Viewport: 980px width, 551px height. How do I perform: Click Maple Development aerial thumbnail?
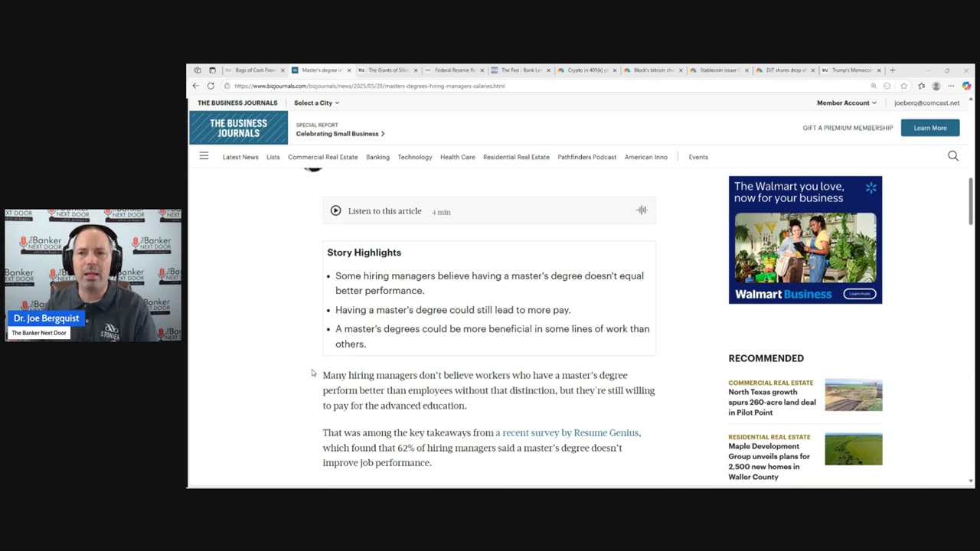pyautogui.click(x=854, y=449)
